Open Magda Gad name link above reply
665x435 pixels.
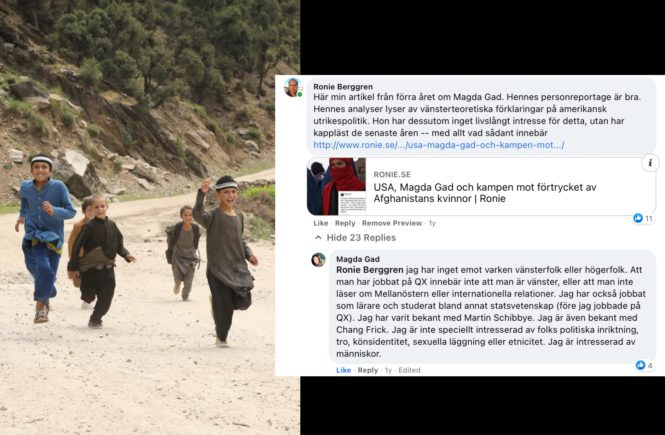pos(358,259)
